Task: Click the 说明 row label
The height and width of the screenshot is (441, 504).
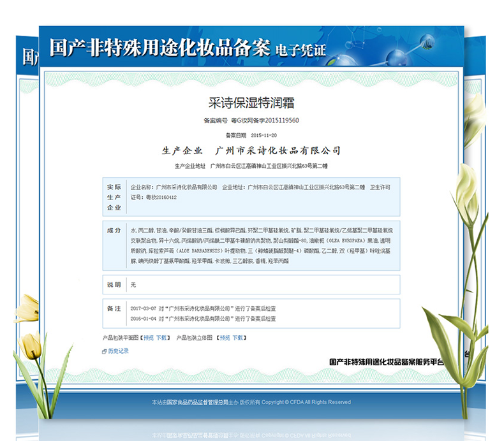Action: 114,285
